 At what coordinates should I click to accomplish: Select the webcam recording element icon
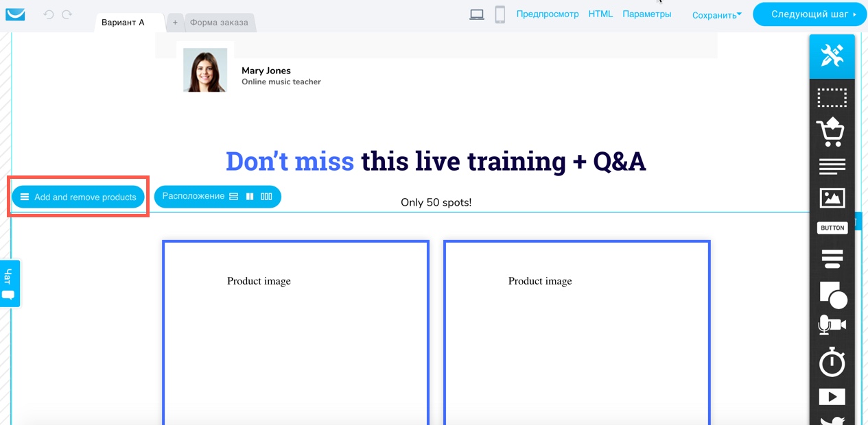[x=832, y=325]
